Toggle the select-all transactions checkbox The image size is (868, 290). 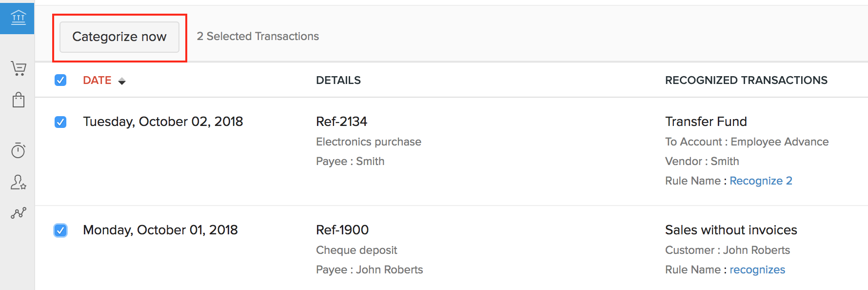(x=60, y=80)
